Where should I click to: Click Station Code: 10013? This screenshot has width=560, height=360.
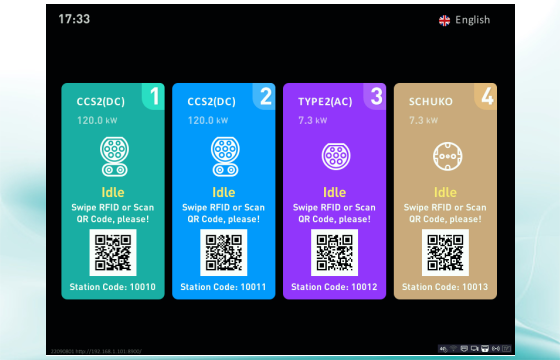click(x=445, y=287)
